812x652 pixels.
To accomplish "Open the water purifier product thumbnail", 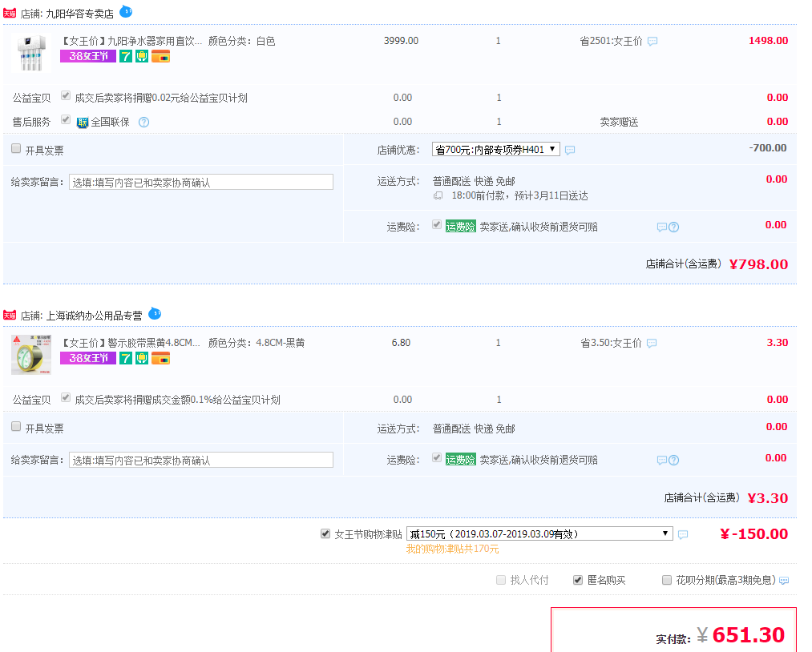I will [31, 53].
